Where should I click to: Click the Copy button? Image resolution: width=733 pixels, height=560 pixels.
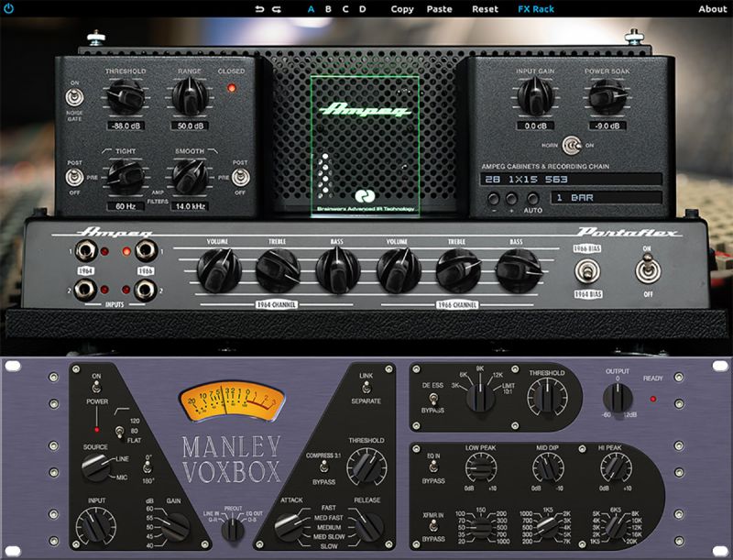tap(402, 9)
